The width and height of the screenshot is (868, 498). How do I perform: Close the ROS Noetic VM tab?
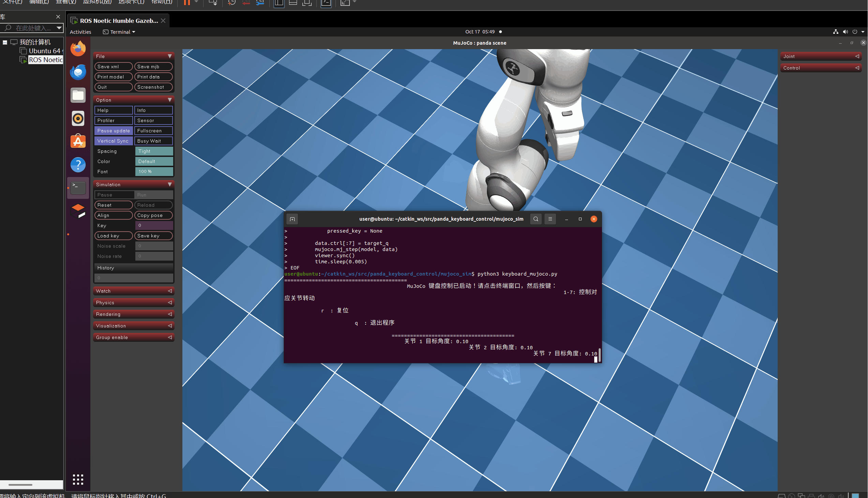tap(163, 20)
